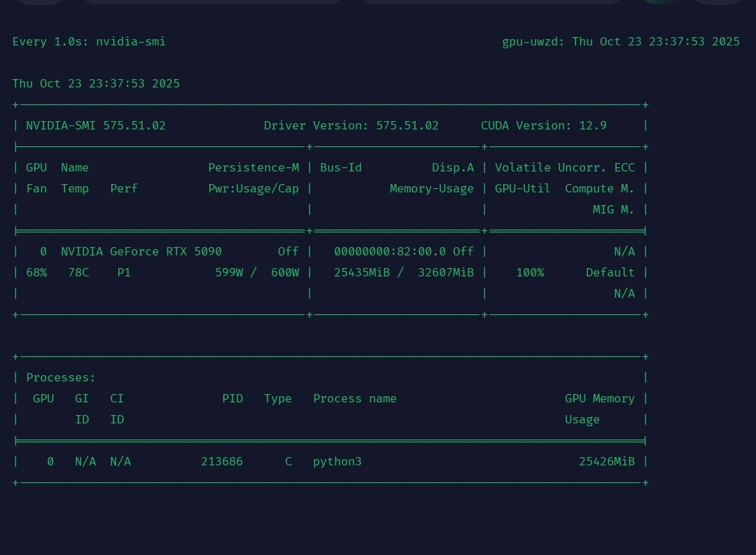Click the 599W power usage value
Screen dimensions: 756x555
click(229, 272)
